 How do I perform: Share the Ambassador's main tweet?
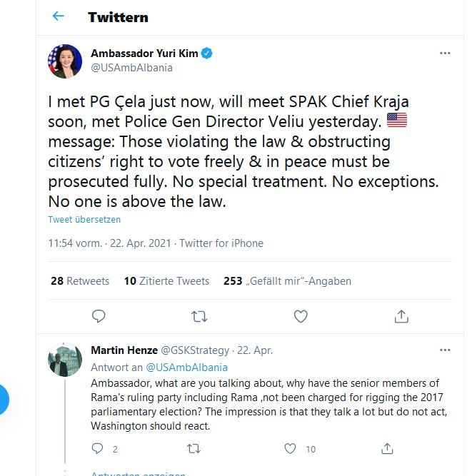coord(401,315)
